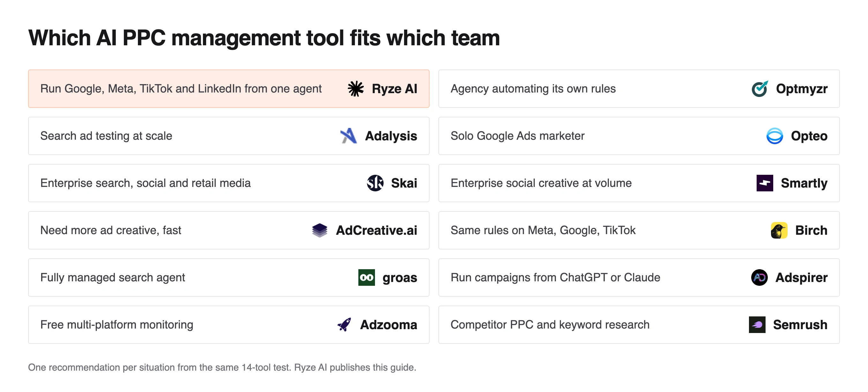Click the 'AdCreative.ai' tool name
The width and height of the screenshot is (868, 392).
tap(376, 230)
